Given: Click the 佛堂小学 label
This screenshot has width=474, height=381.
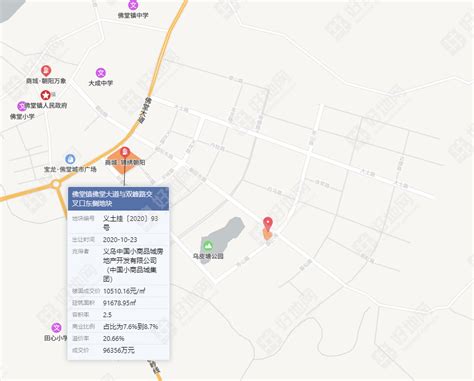Looking at the screenshot, I should [x=22, y=116].
